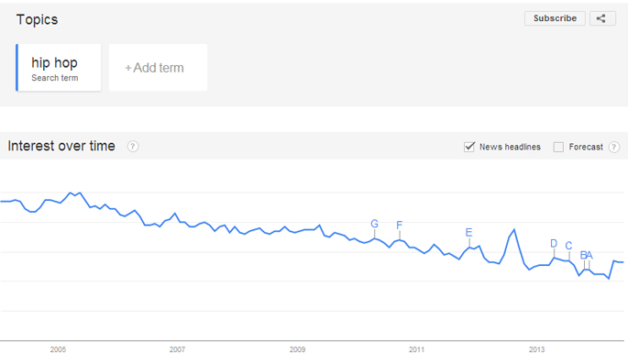
Task: Click the Interest over time heading
Action: (x=61, y=146)
